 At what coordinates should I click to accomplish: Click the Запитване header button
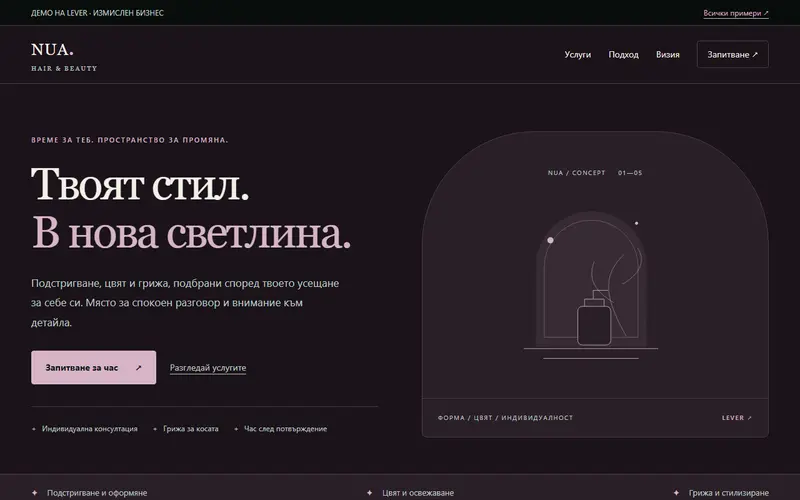[x=733, y=54]
